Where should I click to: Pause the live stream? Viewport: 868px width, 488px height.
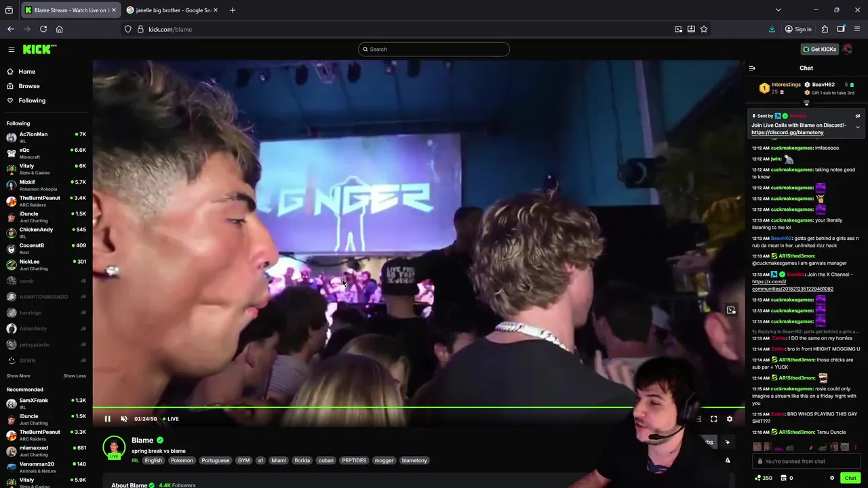pyautogui.click(x=107, y=419)
